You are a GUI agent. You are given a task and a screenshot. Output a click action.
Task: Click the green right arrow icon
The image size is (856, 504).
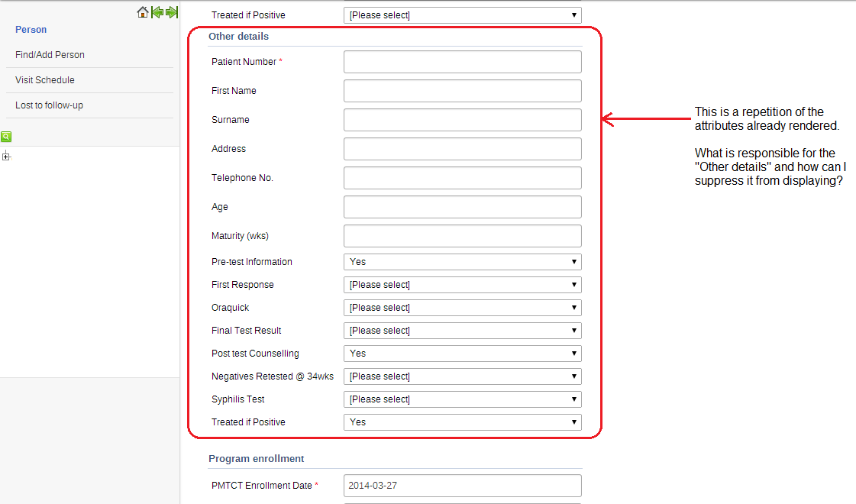click(172, 12)
